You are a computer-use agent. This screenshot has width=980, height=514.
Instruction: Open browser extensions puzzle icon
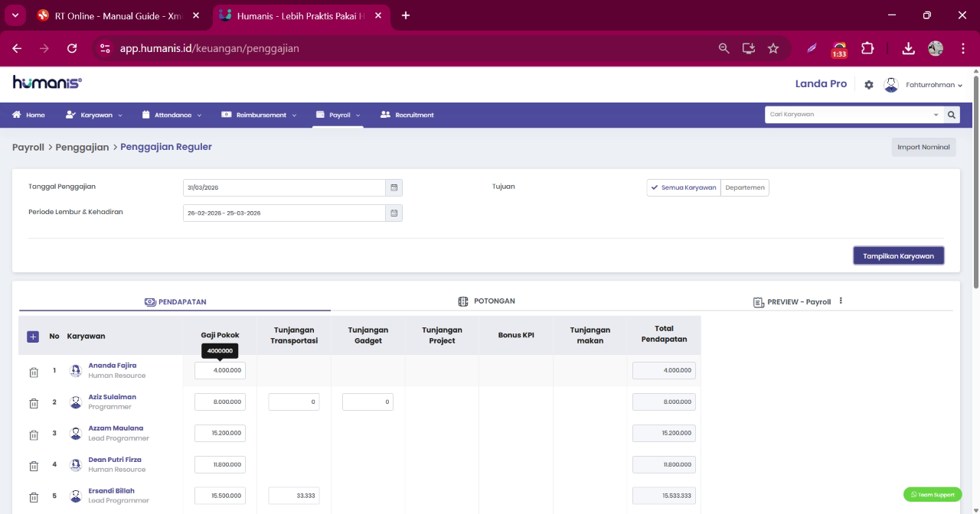[x=867, y=48]
